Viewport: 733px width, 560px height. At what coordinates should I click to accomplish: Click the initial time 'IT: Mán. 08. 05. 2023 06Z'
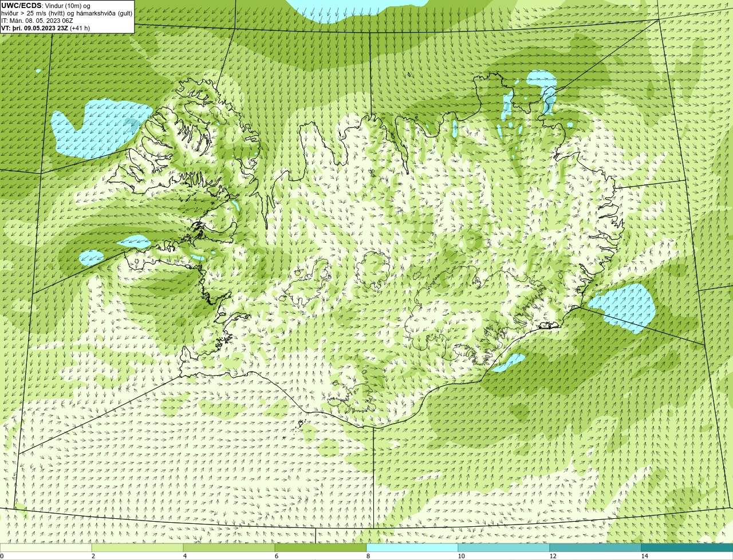coord(37,20)
